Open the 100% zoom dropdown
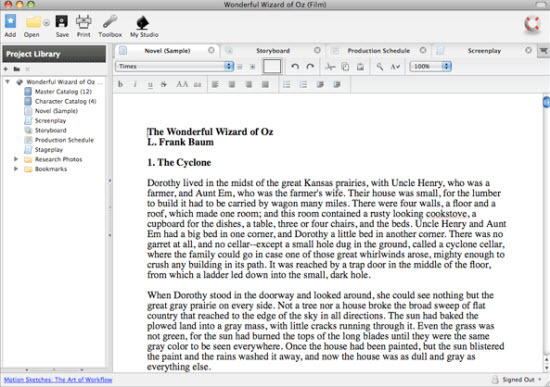 pos(430,66)
